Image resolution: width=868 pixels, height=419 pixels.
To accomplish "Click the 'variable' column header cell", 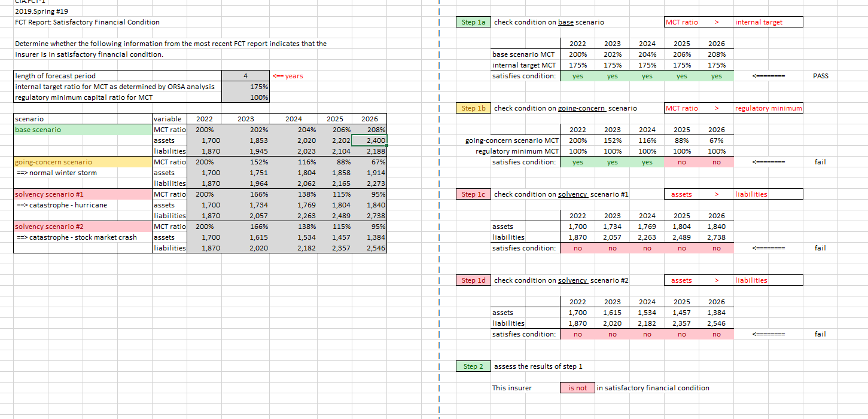I will point(170,119).
